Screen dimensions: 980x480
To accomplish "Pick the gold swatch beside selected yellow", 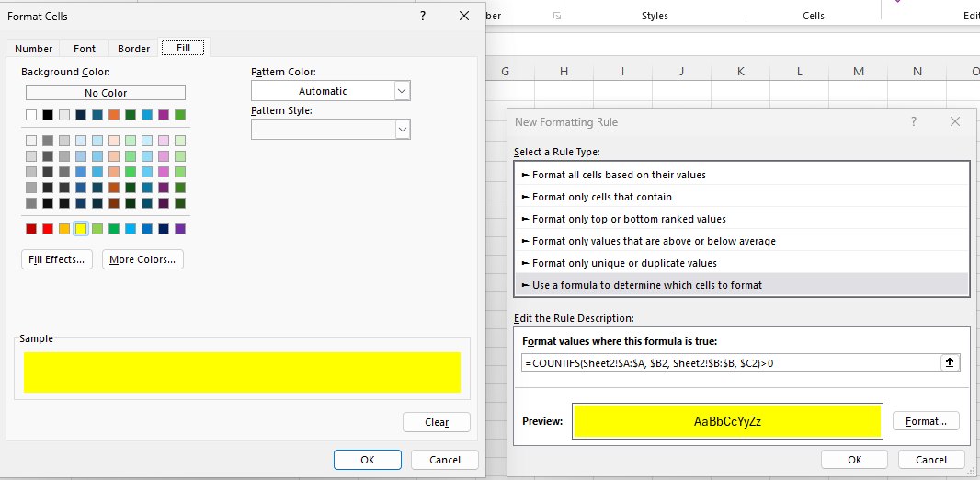I will pos(64,229).
